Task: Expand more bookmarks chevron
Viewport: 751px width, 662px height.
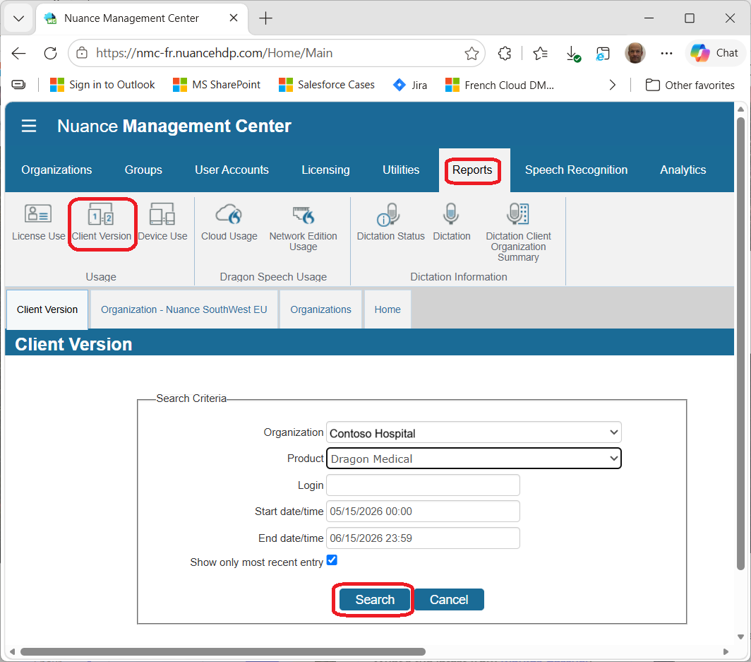Action: [x=612, y=85]
